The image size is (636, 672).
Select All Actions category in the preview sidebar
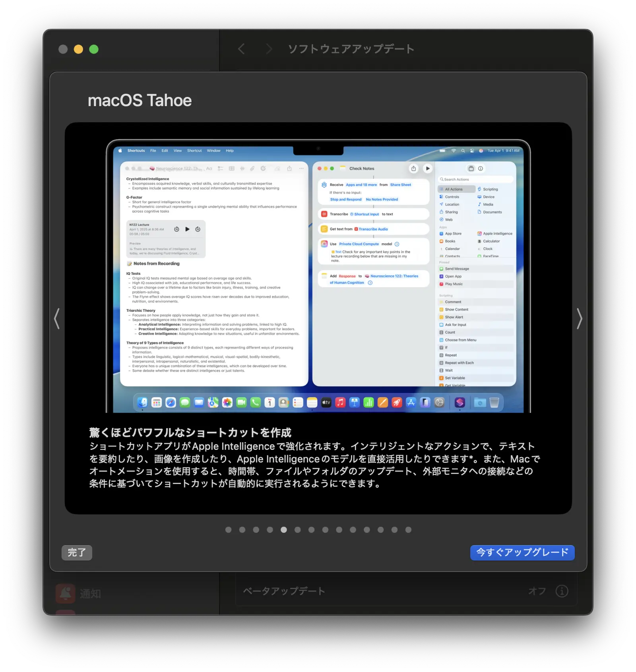456,189
